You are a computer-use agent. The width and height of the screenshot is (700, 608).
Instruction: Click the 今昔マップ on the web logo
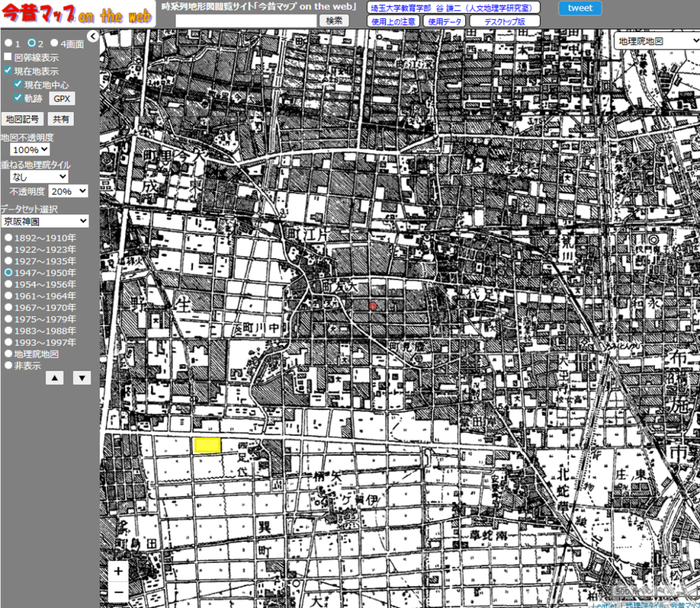pyautogui.click(x=77, y=15)
